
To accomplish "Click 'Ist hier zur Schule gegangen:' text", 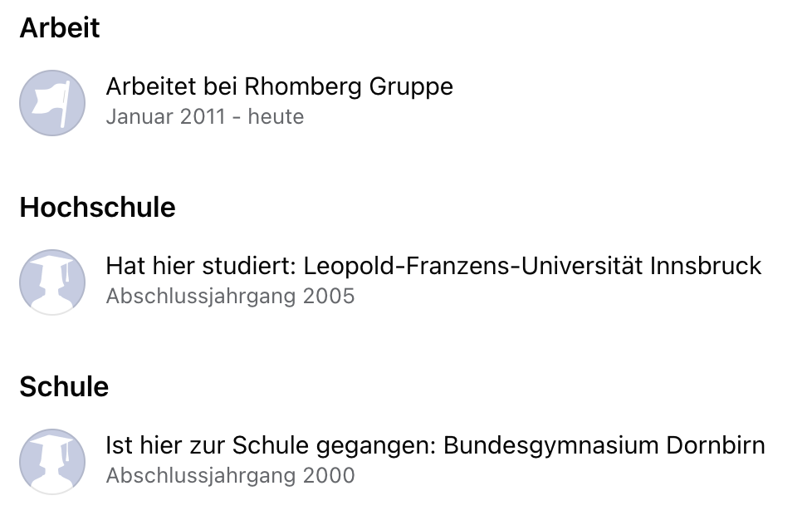I will coord(271,445).
